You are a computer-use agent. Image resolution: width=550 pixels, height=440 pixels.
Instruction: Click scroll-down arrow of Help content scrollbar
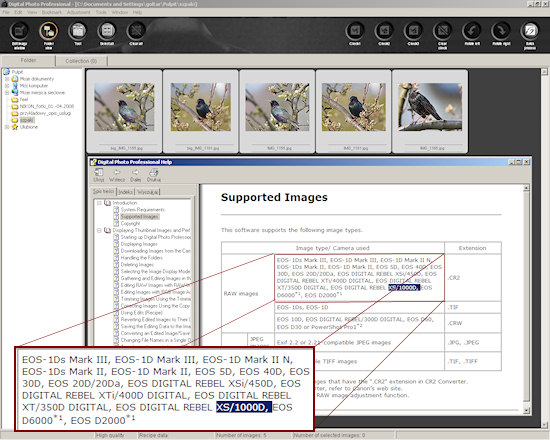(x=526, y=410)
